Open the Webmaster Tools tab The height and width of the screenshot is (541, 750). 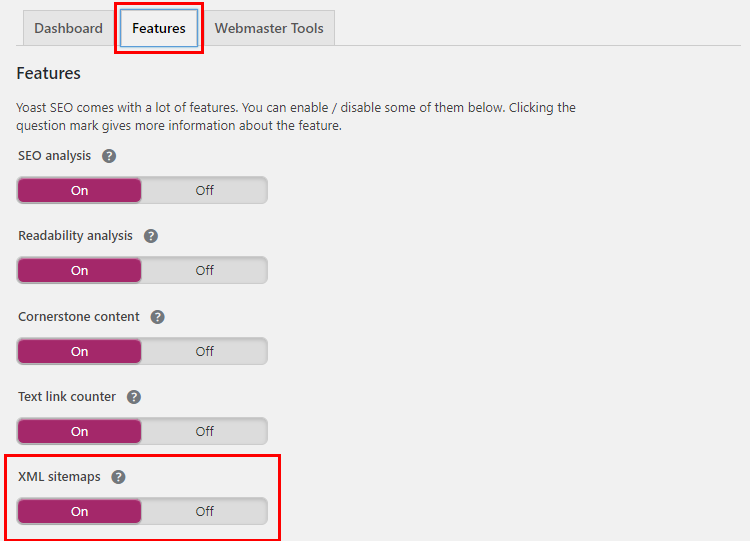pyautogui.click(x=269, y=28)
